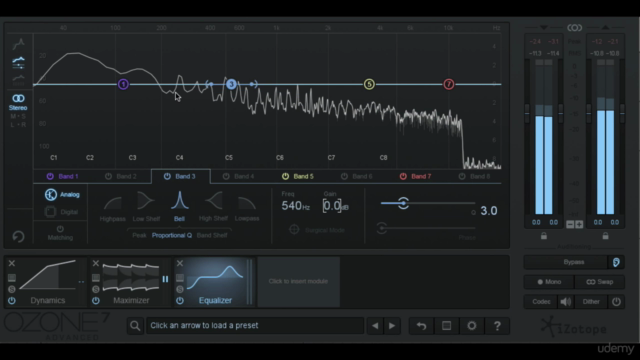Screen dimensions: 640x360
Task: Select Proportional Q bell mode
Action: 172,236
